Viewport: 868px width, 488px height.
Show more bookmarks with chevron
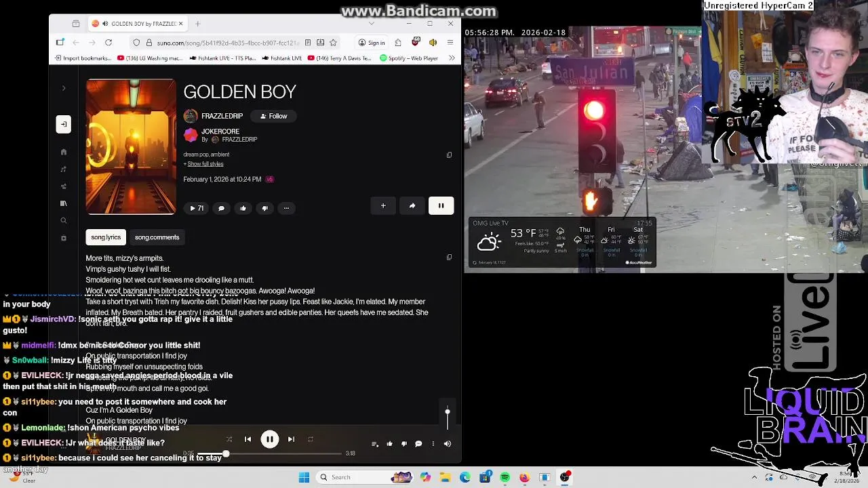(x=452, y=58)
